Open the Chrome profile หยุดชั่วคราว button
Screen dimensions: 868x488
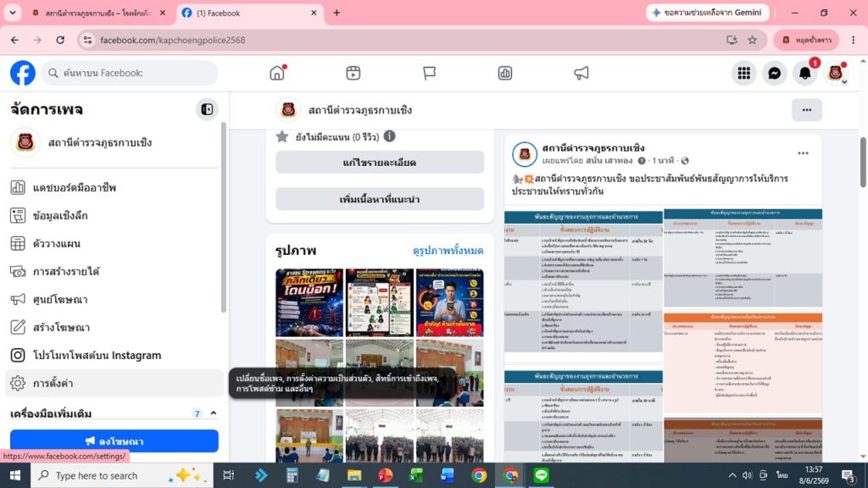[x=807, y=40]
